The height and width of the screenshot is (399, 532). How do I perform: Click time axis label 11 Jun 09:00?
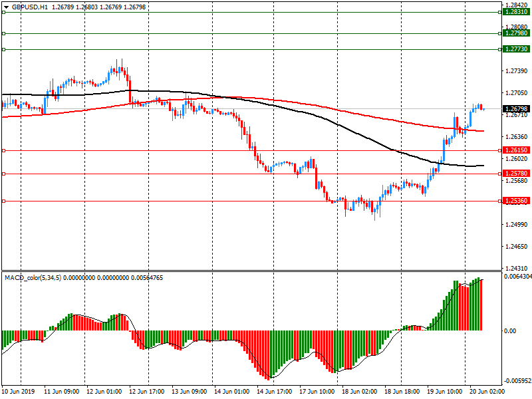61,391
